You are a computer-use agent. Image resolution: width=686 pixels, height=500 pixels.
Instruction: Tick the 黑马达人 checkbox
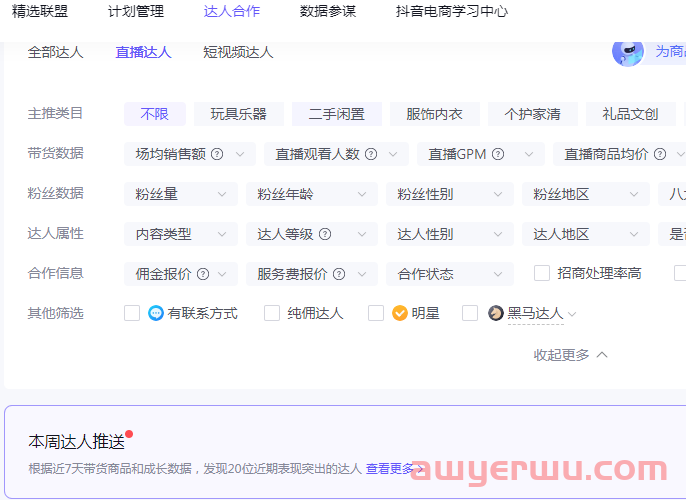point(470,313)
